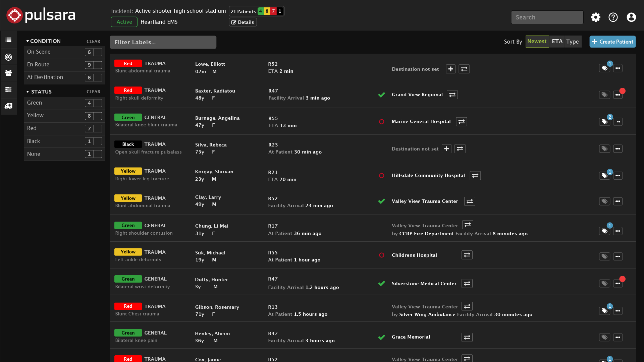Select Sort By Newest option

coord(537,42)
